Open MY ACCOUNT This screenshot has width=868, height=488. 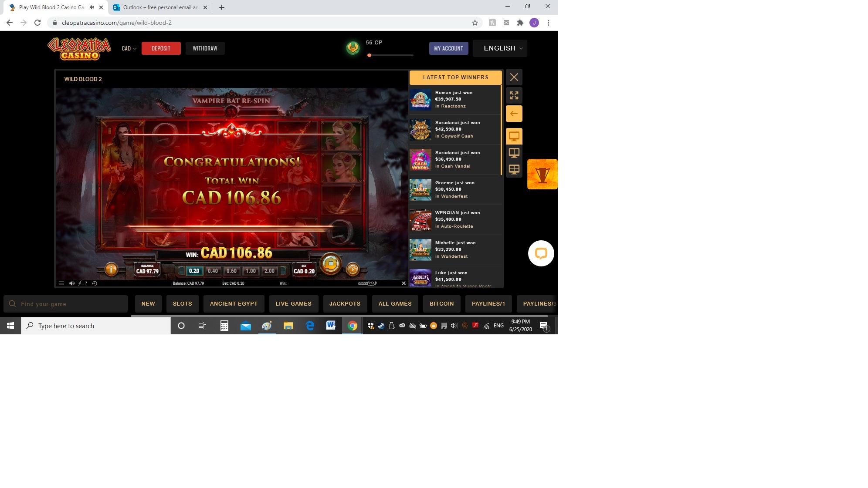click(x=449, y=48)
